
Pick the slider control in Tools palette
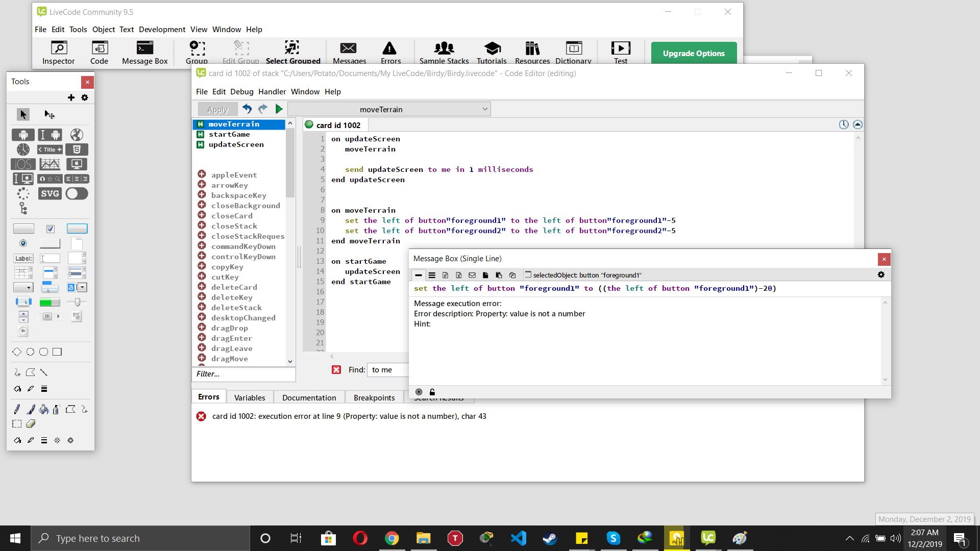point(77,302)
